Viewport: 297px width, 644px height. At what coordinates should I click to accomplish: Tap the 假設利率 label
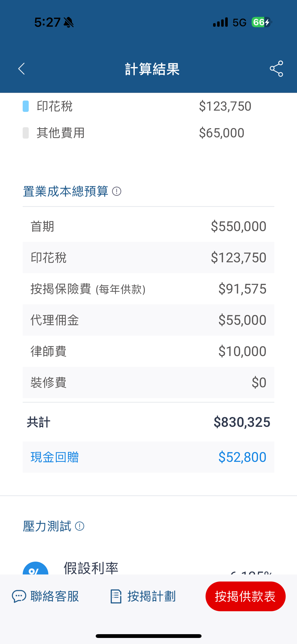click(x=91, y=568)
